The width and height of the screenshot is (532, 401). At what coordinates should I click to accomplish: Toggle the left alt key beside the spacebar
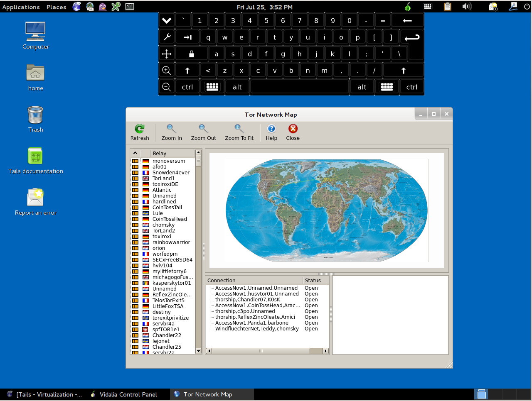237,87
